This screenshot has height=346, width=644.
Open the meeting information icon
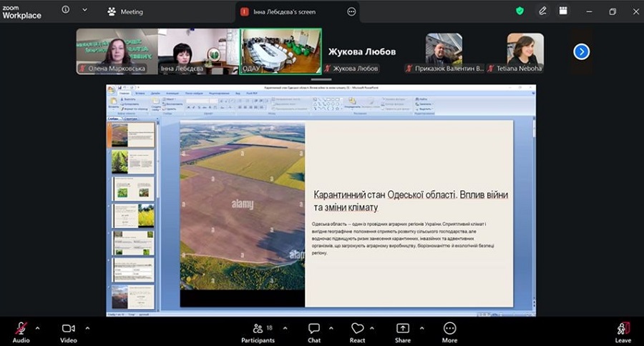click(x=66, y=10)
